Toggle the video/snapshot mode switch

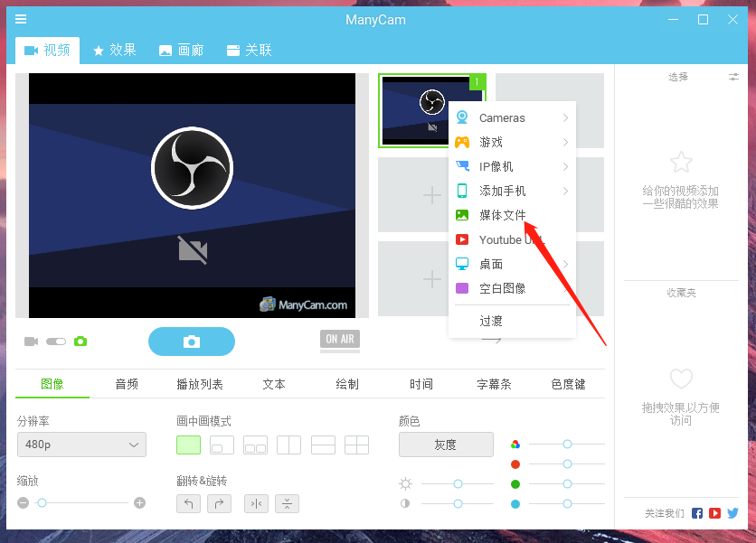coord(56,342)
